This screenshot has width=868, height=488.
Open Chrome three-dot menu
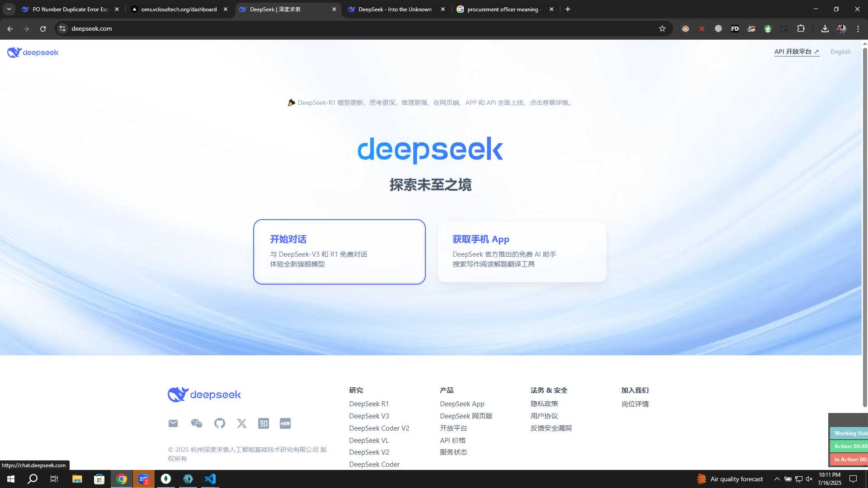pyautogui.click(x=858, y=28)
